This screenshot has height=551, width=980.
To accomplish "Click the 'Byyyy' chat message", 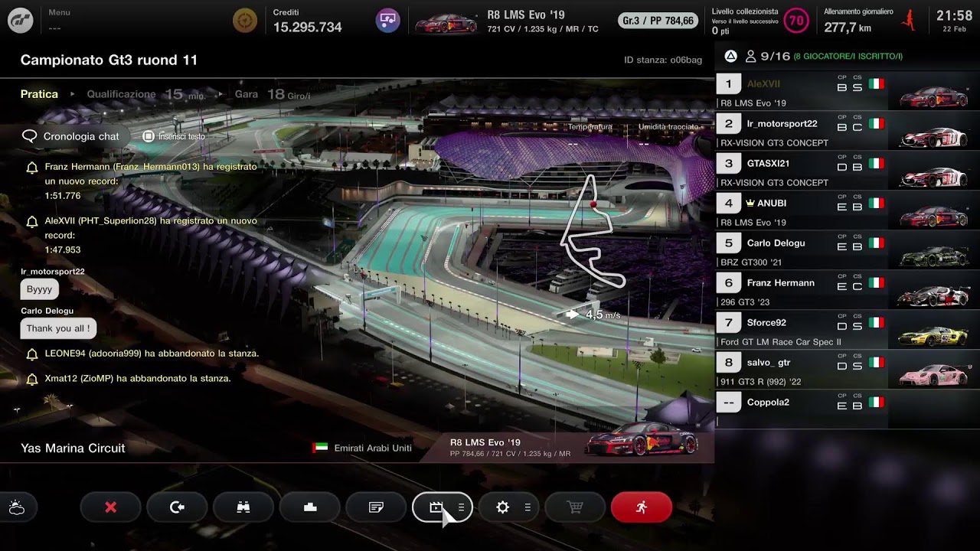I will pos(39,289).
